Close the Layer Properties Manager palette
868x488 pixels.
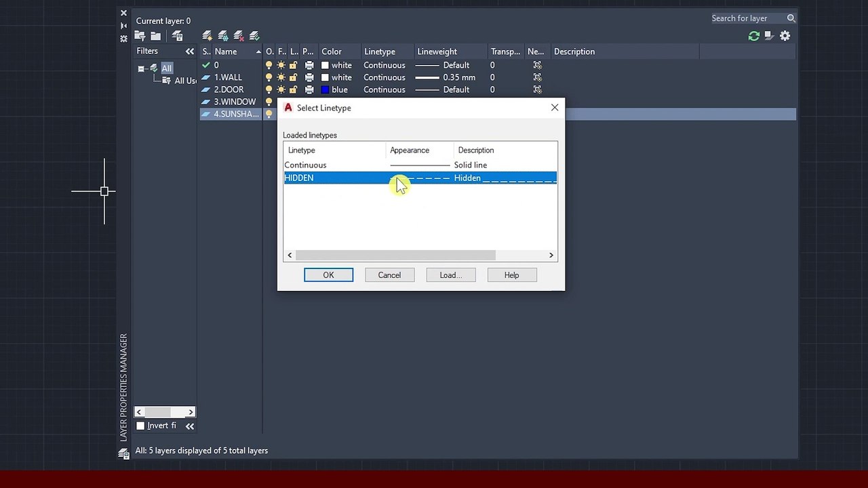pos(123,13)
